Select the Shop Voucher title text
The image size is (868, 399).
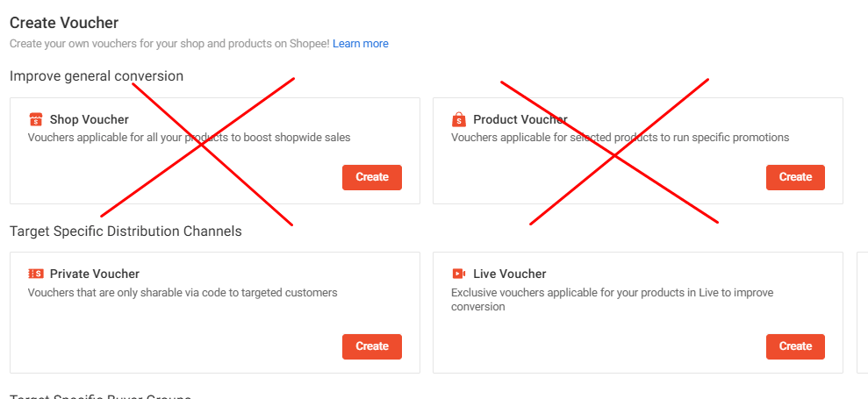90,119
